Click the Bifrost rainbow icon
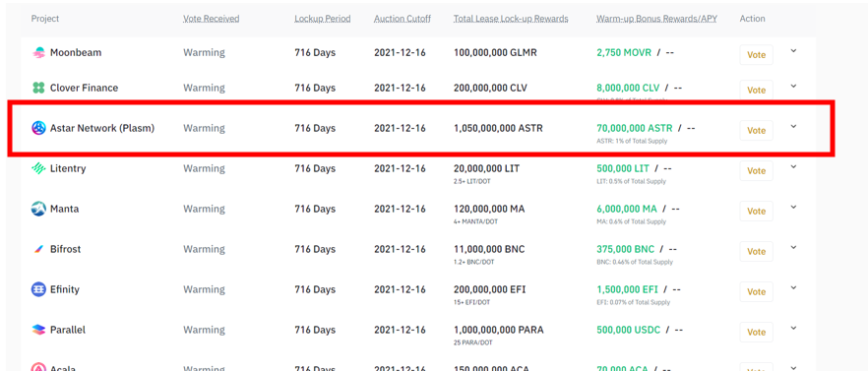Screen dimensions: 868x371 pyautogui.click(x=38, y=250)
